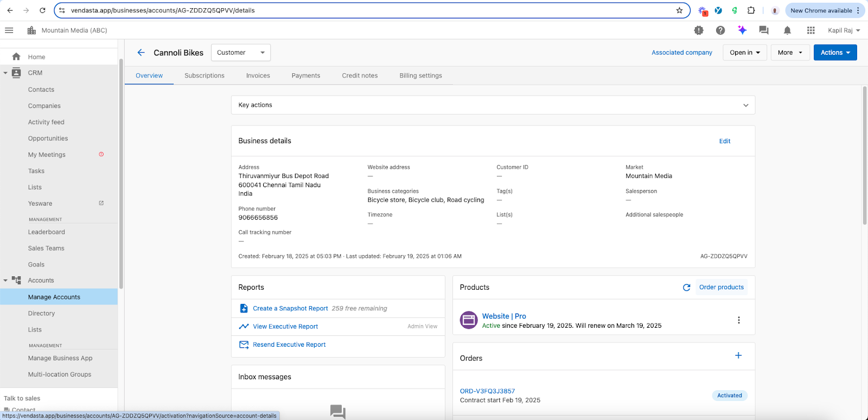This screenshot has width=868, height=420.
Task: Click Order products button
Action: click(722, 287)
